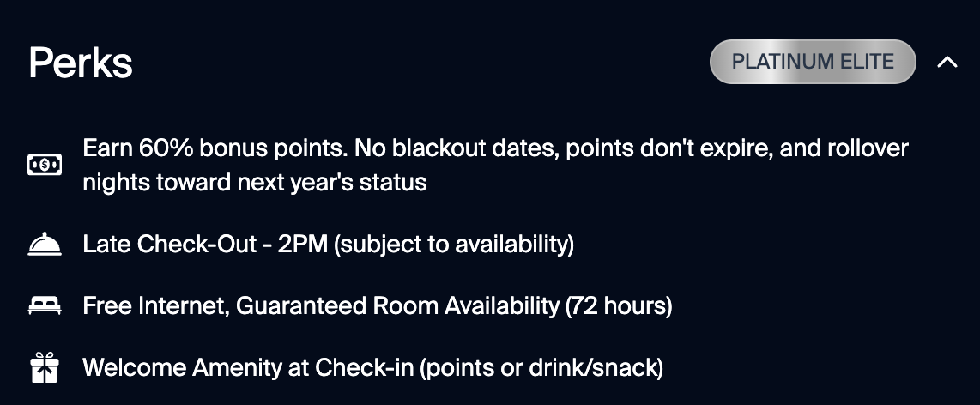Click "nights toward next year's status" line
Image resolution: width=980 pixels, height=405 pixels.
pos(255,183)
